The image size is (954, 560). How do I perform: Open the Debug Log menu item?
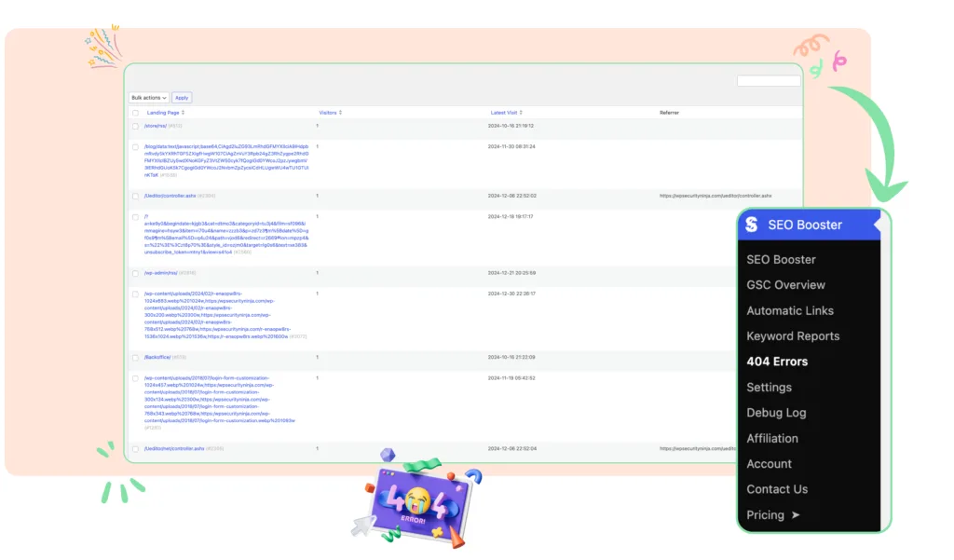coord(776,413)
